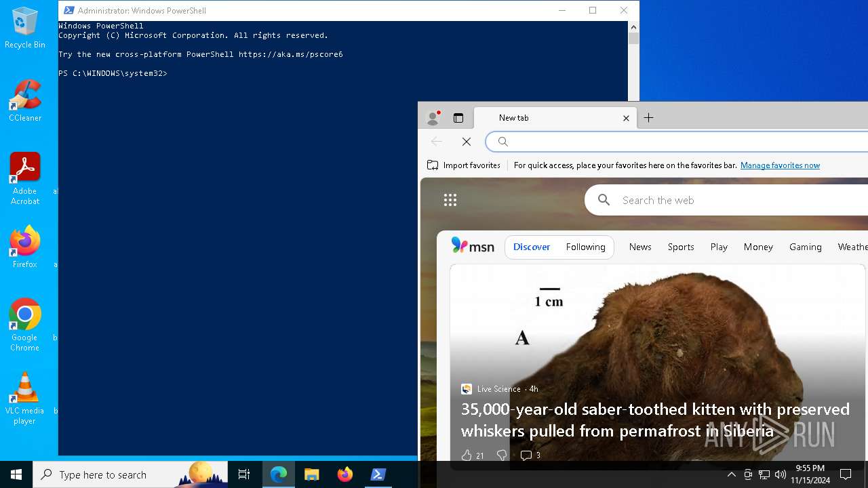Click the PowerShell title bar icon
868x488 pixels.
68,10
